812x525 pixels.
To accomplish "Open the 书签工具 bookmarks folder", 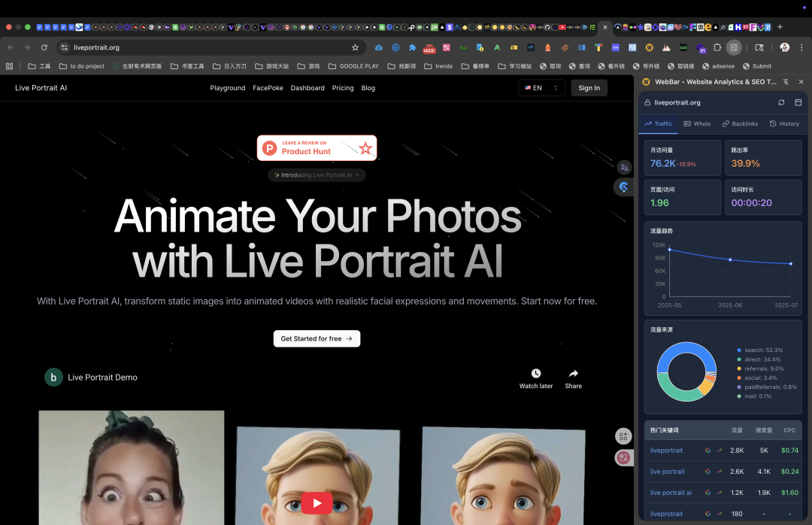I will 187,66.
